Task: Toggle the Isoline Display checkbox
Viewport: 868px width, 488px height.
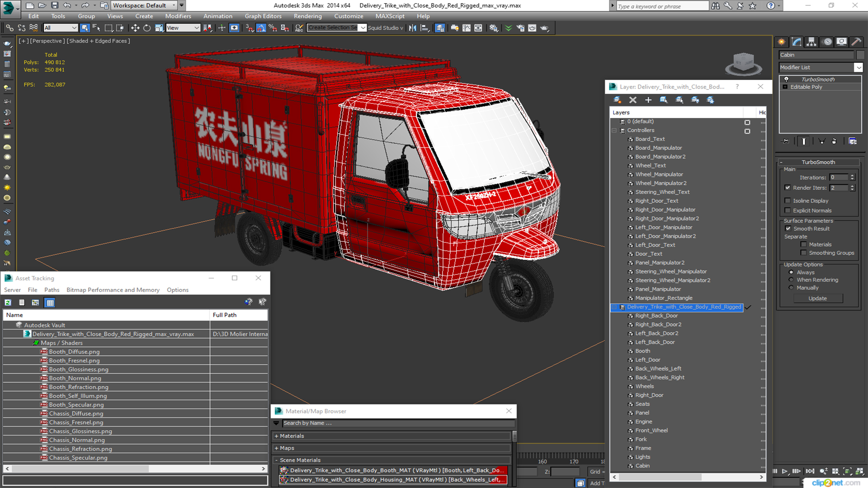Action: coord(788,201)
